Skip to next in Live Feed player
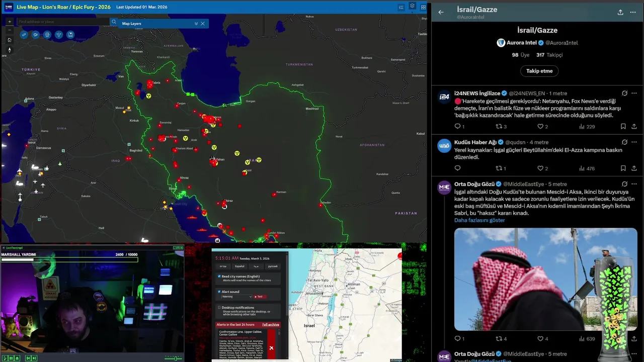The height and width of the screenshot is (362, 644). tap(34, 358)
